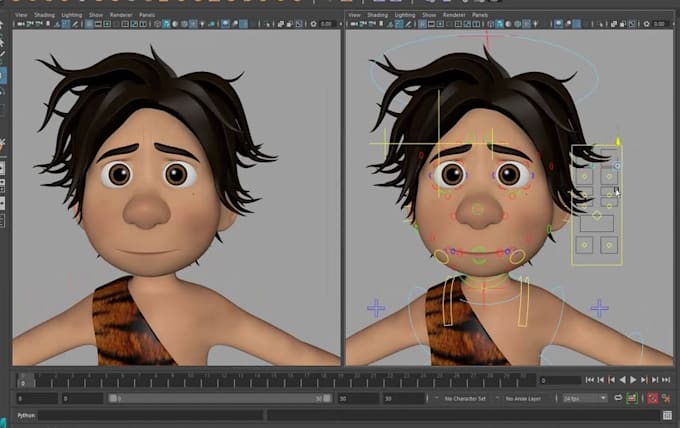This screenshot has width=680, height=428.
Task: Click the Python command line language label
Action: (x=26, y=415)
